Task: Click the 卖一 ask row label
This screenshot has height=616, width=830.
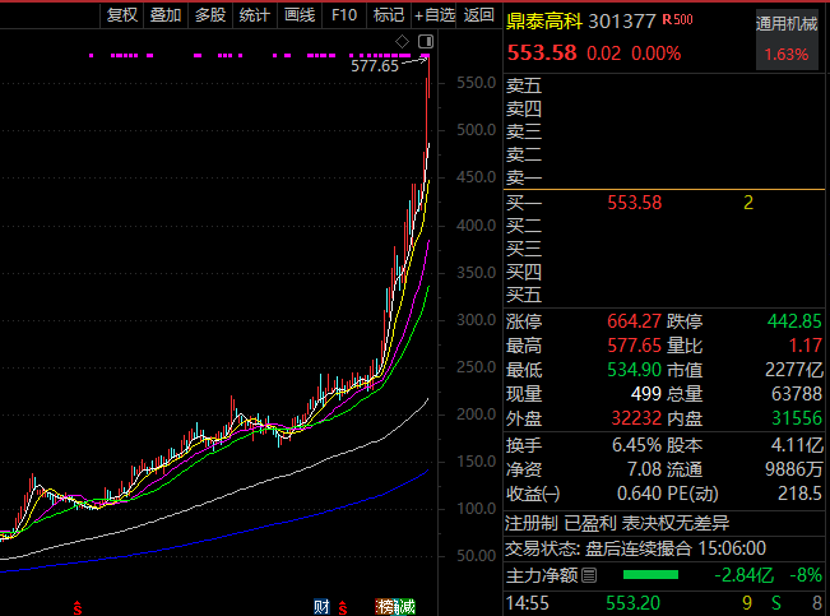Action: (524, 177)
